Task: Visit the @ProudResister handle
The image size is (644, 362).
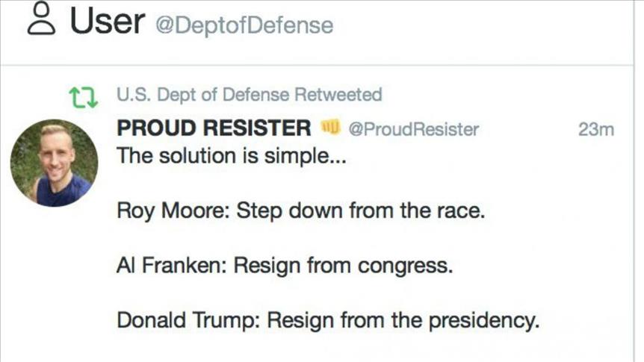Action: tap(413, 130)
